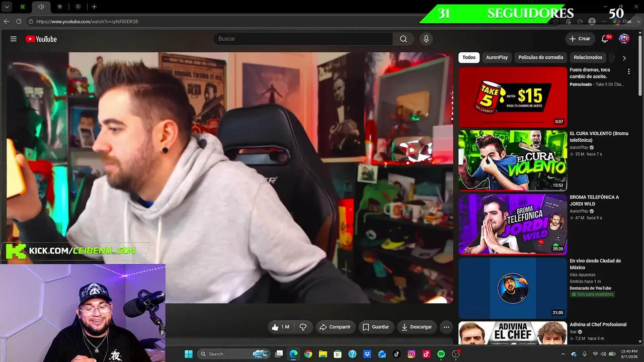Reload the YouTube page
This screenshot has width=644, height=362.
click(x=19, y=22)
